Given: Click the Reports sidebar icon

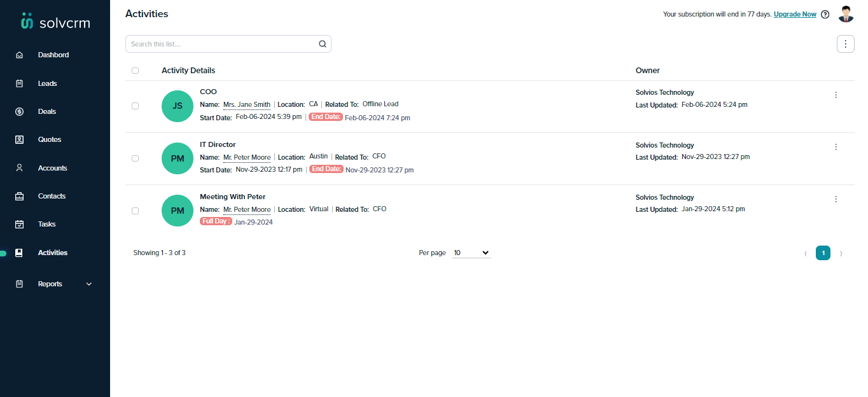Looking at the screenshot, I should tap(20, 284).
